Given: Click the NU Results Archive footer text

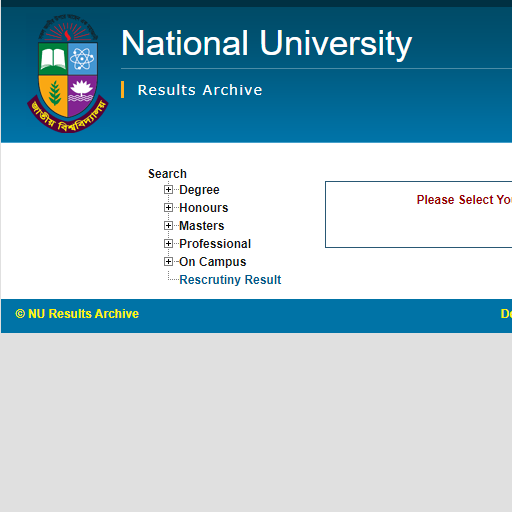Looking at the screenshot, I should pos(77,314).
